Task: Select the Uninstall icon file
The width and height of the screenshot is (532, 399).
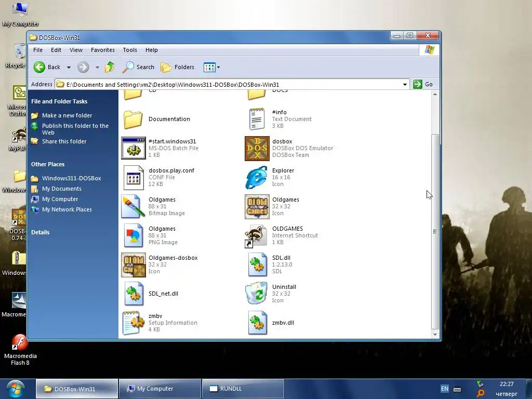Action: 257,294
